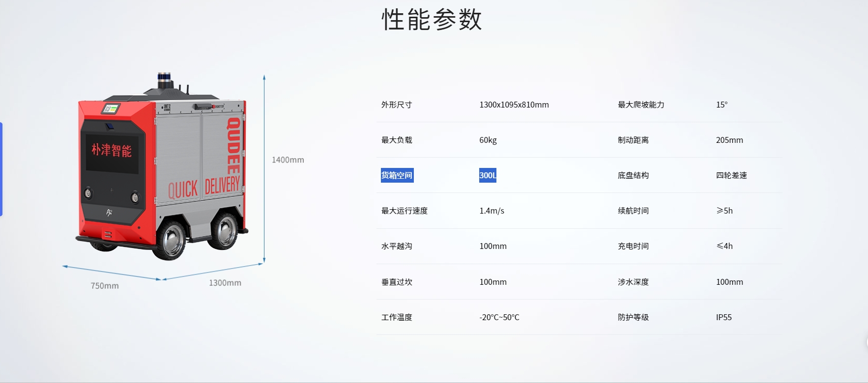Click the 最大负载 row label

(396, 140)
